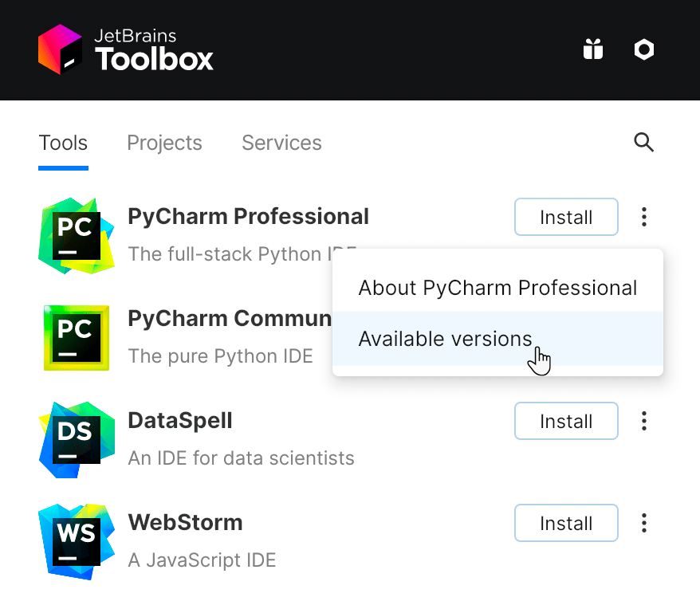The image size is (700, 601).
Task: Click the PyCharm Community app icon
Action: coord(76,337)
